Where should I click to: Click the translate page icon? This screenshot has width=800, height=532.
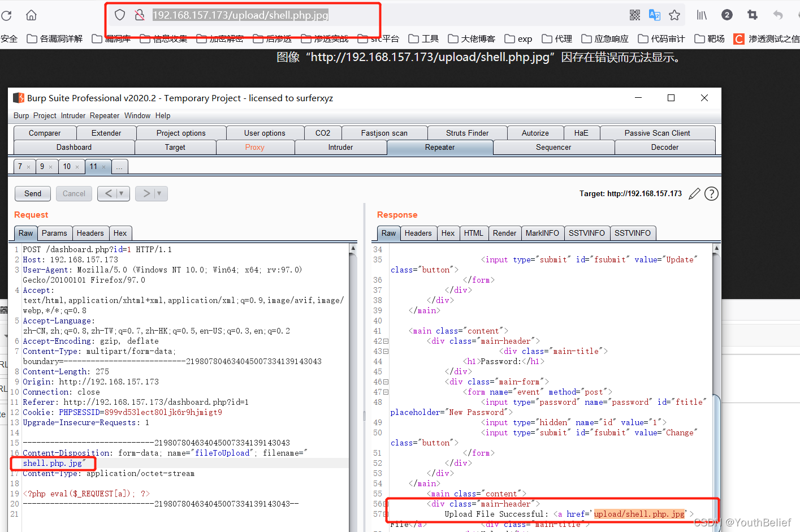click(x=655, y=15)
